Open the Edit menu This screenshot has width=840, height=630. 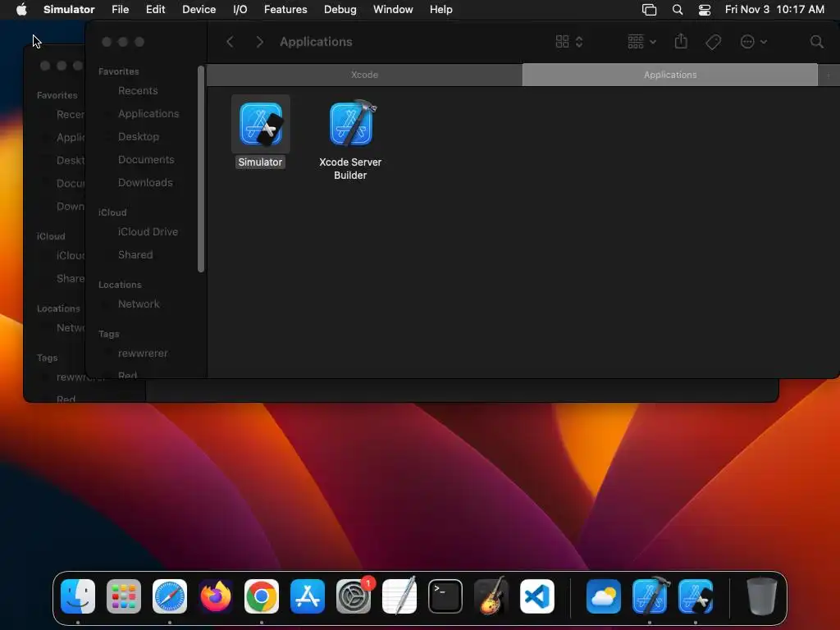coord(155,10)
